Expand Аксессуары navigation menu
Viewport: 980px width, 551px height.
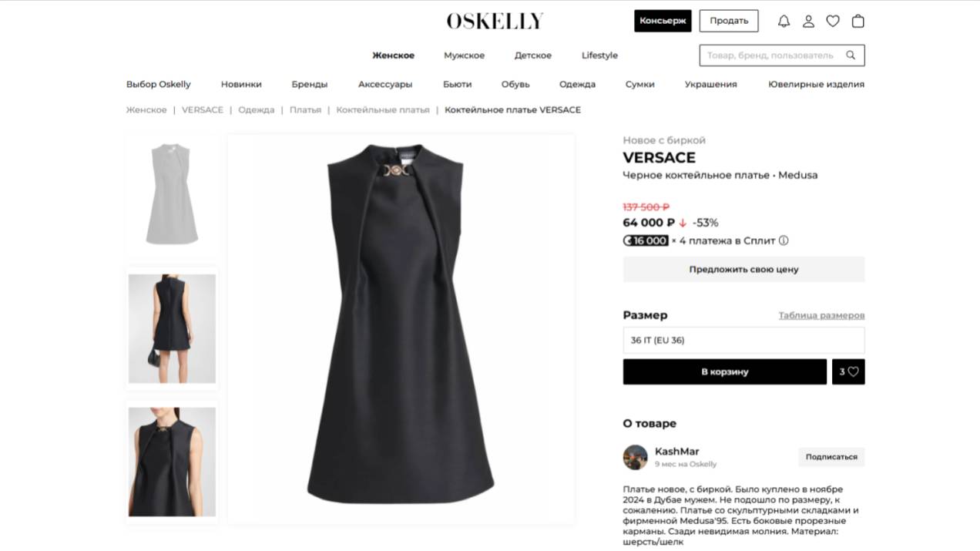click(x=385, y=84)
